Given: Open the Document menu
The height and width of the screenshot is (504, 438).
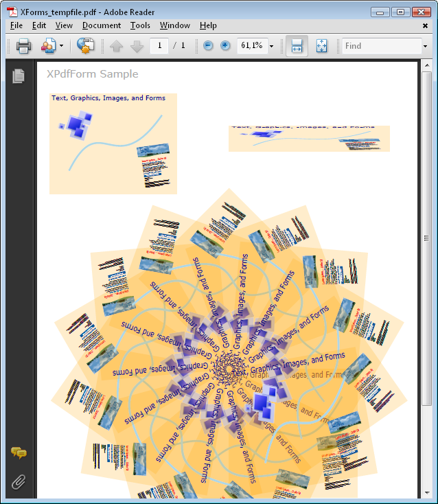Looking at the screenshot, I should (101, 25).
